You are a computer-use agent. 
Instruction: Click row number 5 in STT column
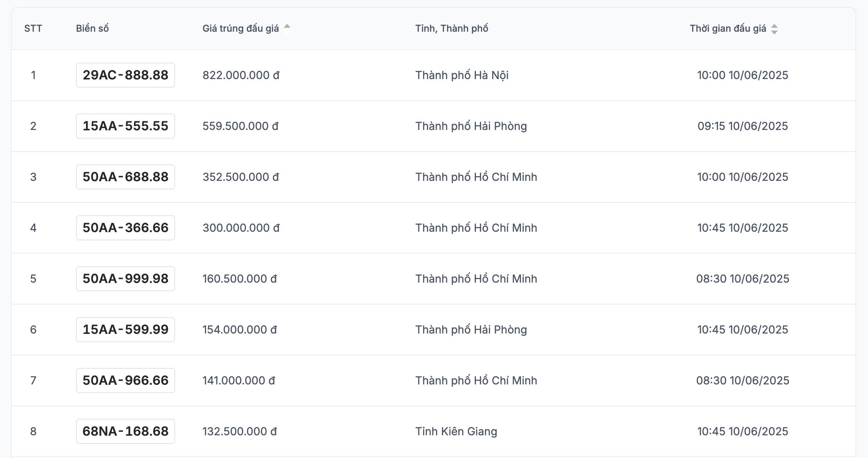pyautogui.click(x=33, y=279)
